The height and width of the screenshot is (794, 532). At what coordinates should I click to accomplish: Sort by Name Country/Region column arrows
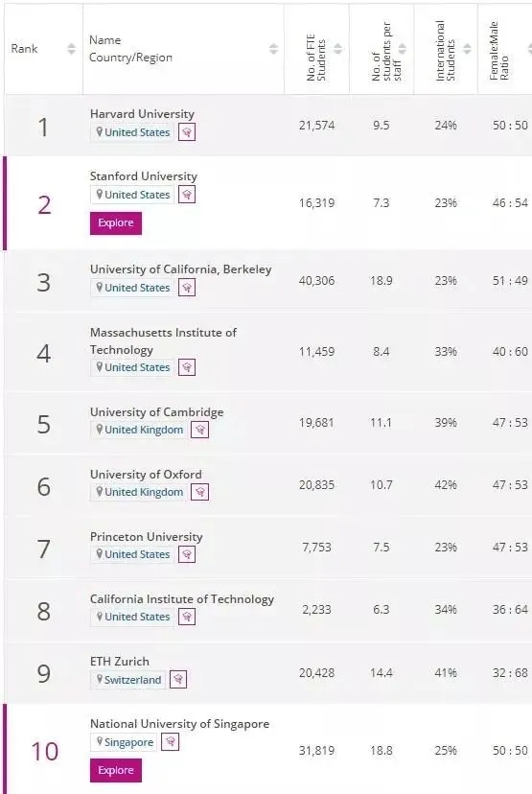point(273,49)
